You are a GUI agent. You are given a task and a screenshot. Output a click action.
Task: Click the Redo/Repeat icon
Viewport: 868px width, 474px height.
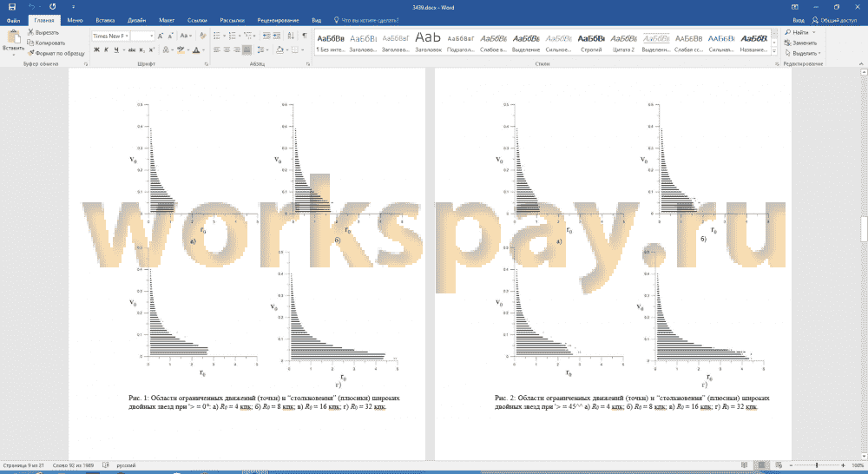coord(53,7)
